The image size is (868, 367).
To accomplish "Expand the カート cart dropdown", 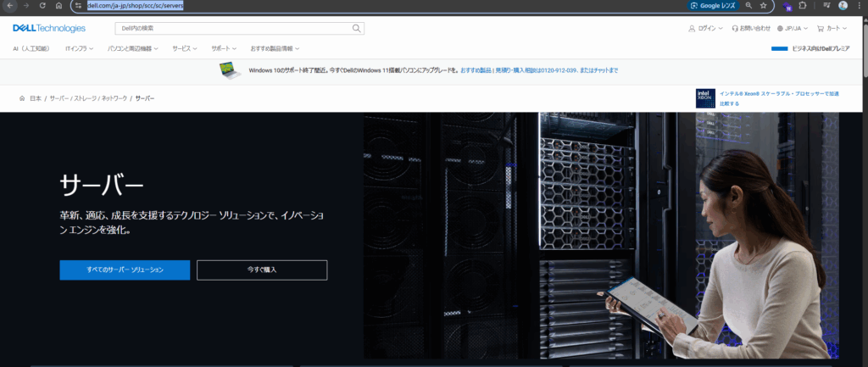I will 832,28.
